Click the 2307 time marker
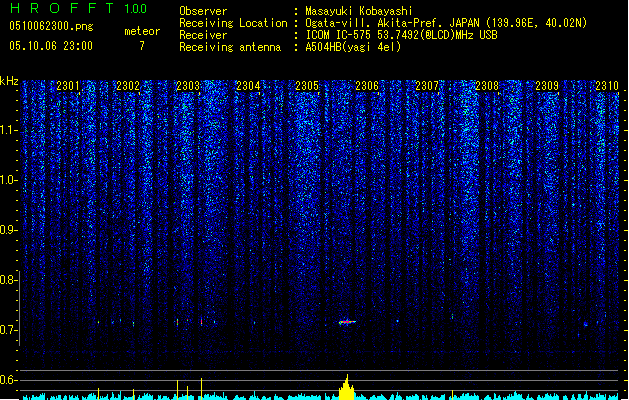629x400 pixels. pyautogui.click(x=427, y=86)
